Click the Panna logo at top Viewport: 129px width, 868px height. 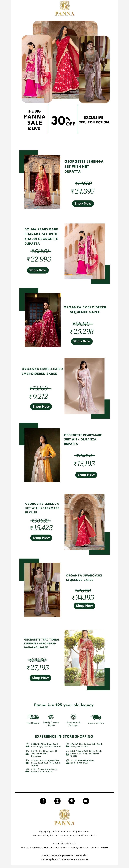coord(64,8)
